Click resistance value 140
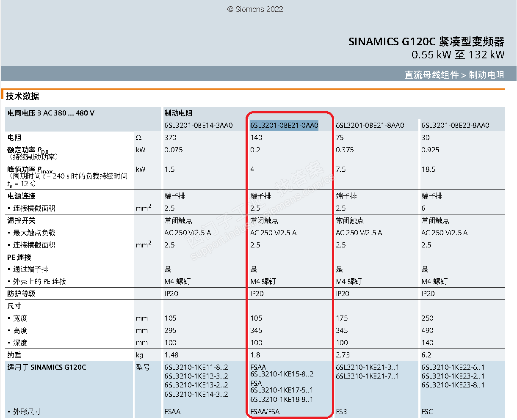Screen dimensions: 517x420 [256, 137]
